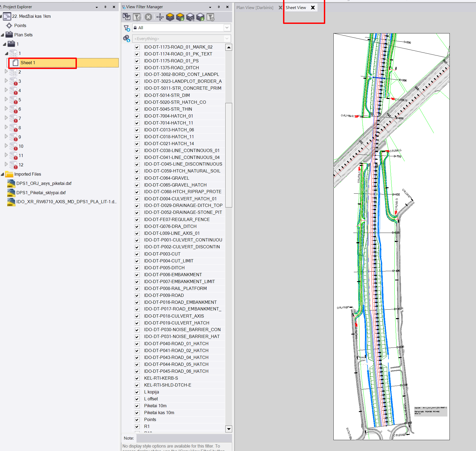This screenshot has height=451, width=476.
Task: Switch to the Plan View [Darbinis] tab
Action: click(255, 8)
